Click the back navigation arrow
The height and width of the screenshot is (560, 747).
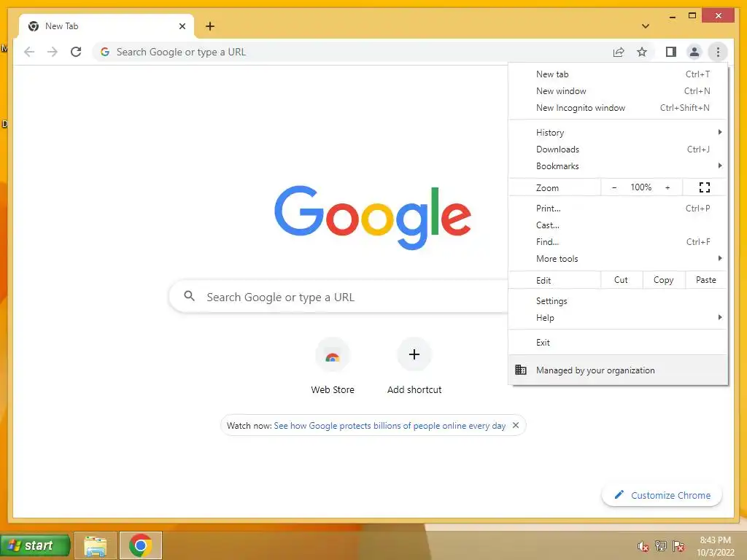tap(29, 52)
